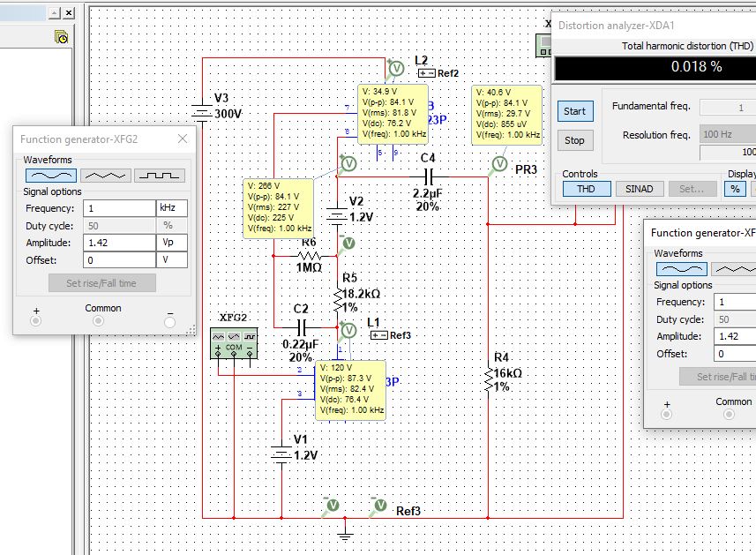Click the PR3 voltage probe
The height and width of the screenshot is (555, 756).
click(498, 165)
